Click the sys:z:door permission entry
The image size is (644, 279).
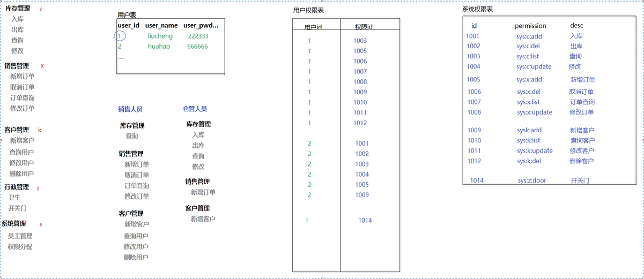pos(532,180)
